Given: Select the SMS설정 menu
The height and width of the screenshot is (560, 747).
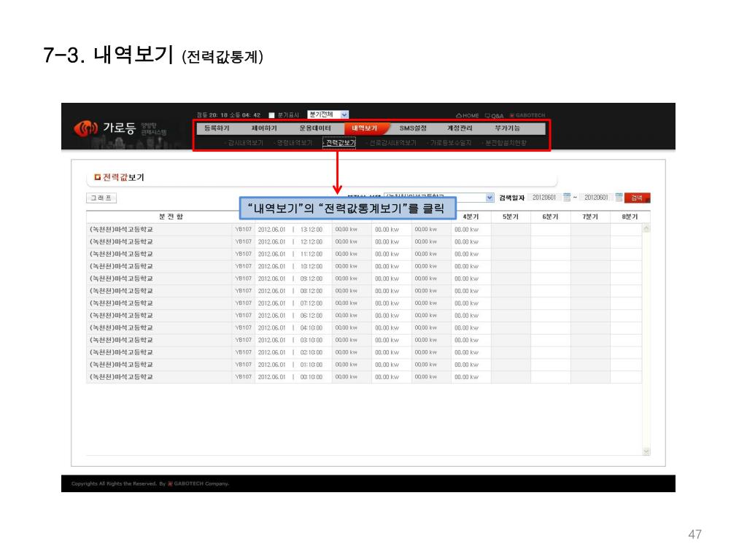Looking at the screenshot, I should [x=413, y=128].
